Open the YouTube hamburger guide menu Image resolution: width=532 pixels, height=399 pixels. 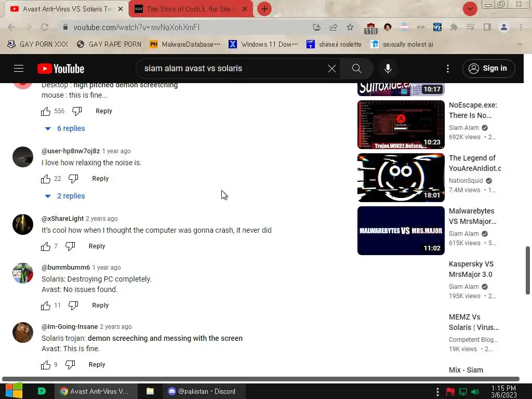click(19, 69)
